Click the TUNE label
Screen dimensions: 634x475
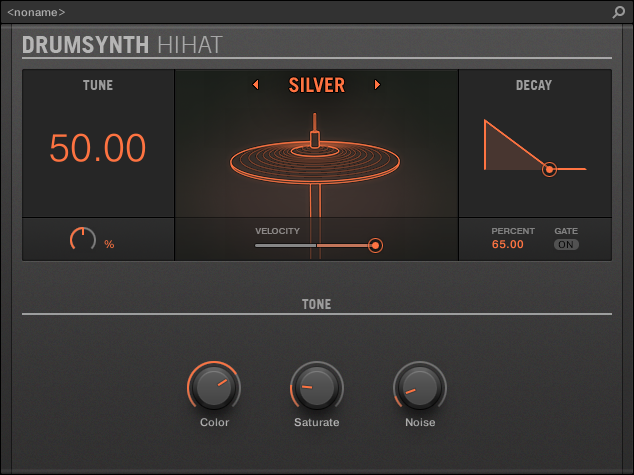point(98,86)
